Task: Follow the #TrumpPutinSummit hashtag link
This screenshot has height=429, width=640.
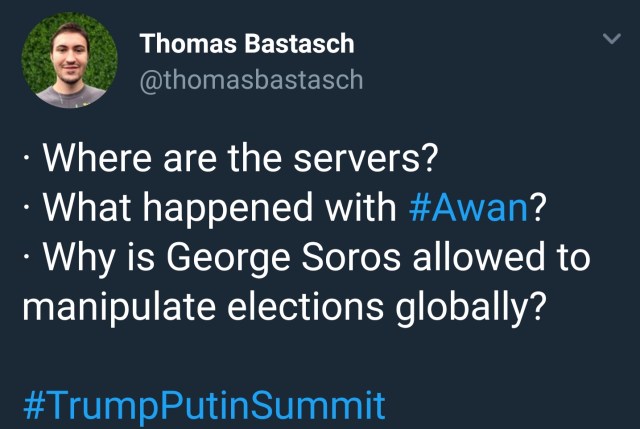Action: pos(203,405)
